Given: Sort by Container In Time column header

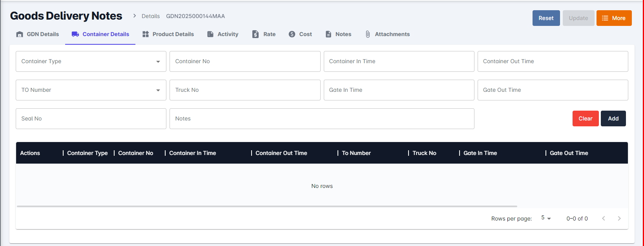Looking at the screenshot, I should pyautogui.click(x=193, y=153).
